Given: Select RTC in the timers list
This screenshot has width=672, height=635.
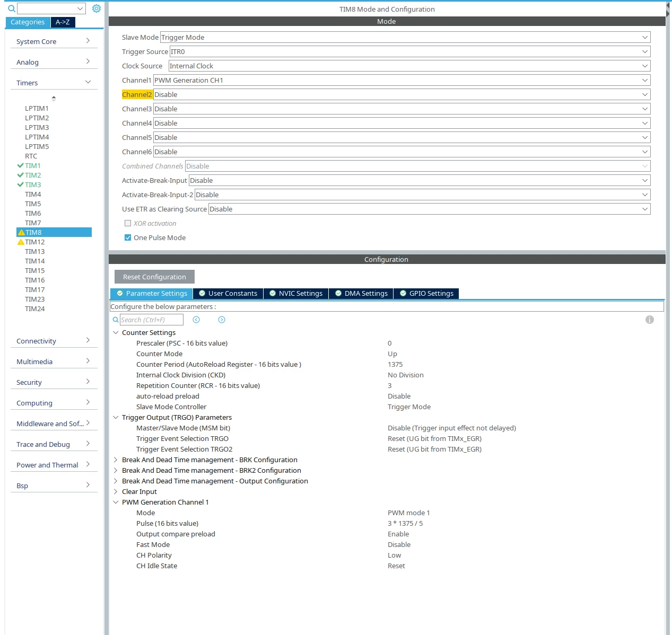Looking at the screenshot, I should point(31,156).
